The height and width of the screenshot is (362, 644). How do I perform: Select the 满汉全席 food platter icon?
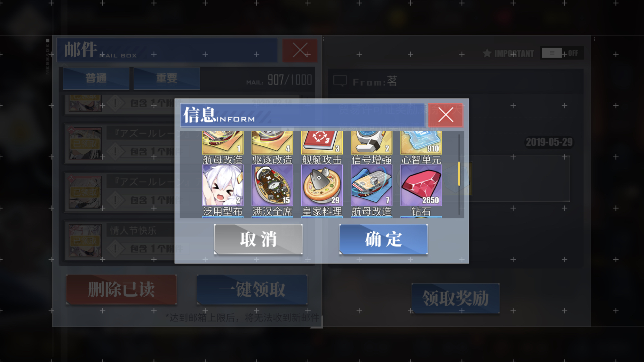pyautogui.click(x=272, y=185)
